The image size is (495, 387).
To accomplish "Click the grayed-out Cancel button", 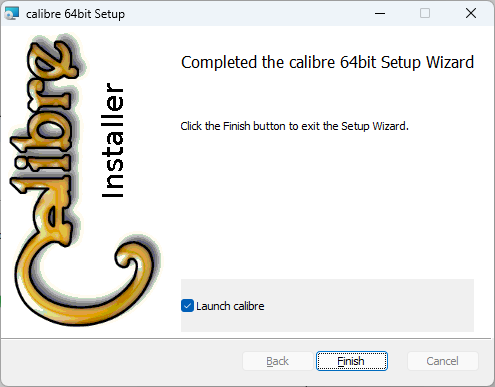I will point(443,361).
